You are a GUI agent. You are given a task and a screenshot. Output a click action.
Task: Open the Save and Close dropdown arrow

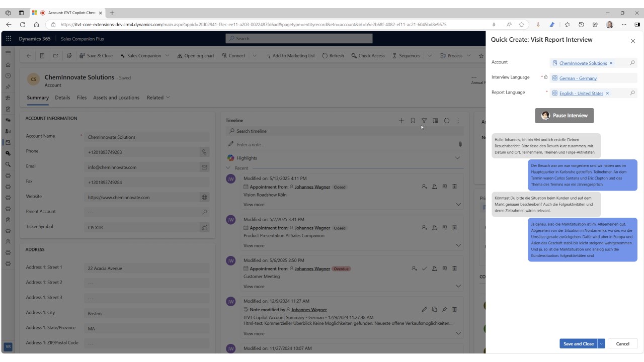[601, 344]
